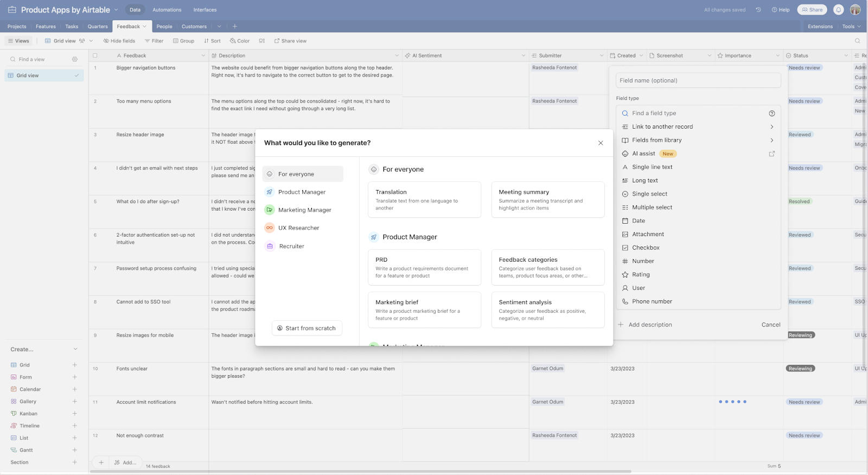The height and width of the screenshot is (475, 868).
Task: Open the Customers table tab
Action: [x=194, y=27]
